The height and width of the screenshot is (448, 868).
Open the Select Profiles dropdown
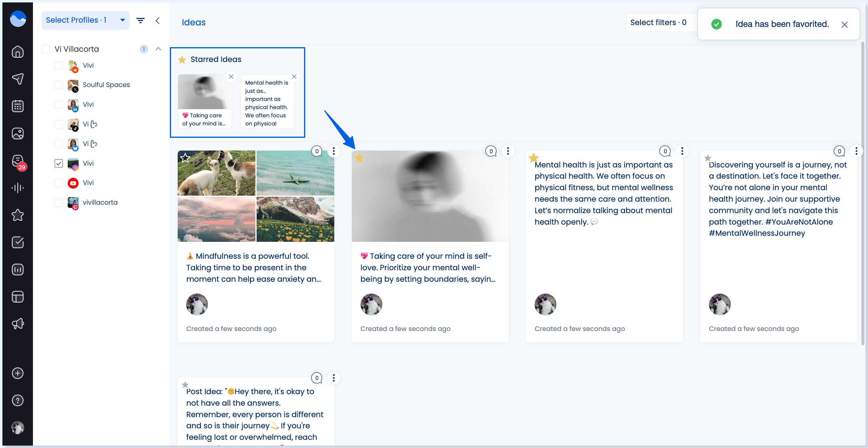tap(86, 20)
